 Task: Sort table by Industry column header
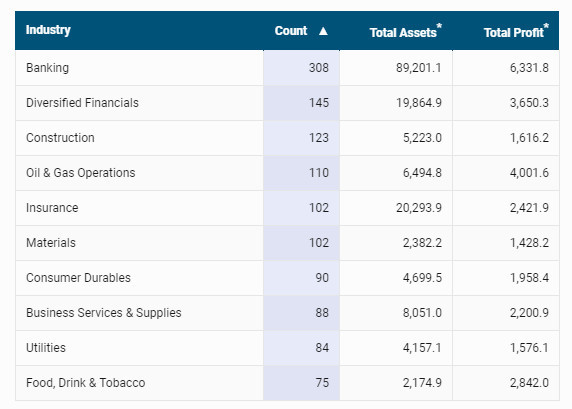coord(48,30)
